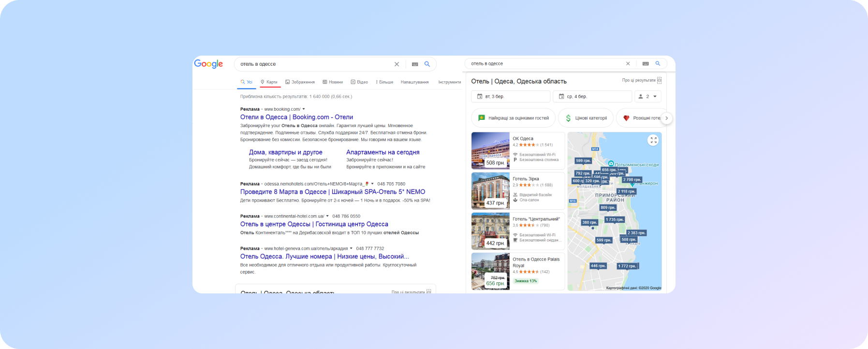Click the '2 383 грн.' price pin on map
Screen dimensions: 868x349
(x=636, y=233)
